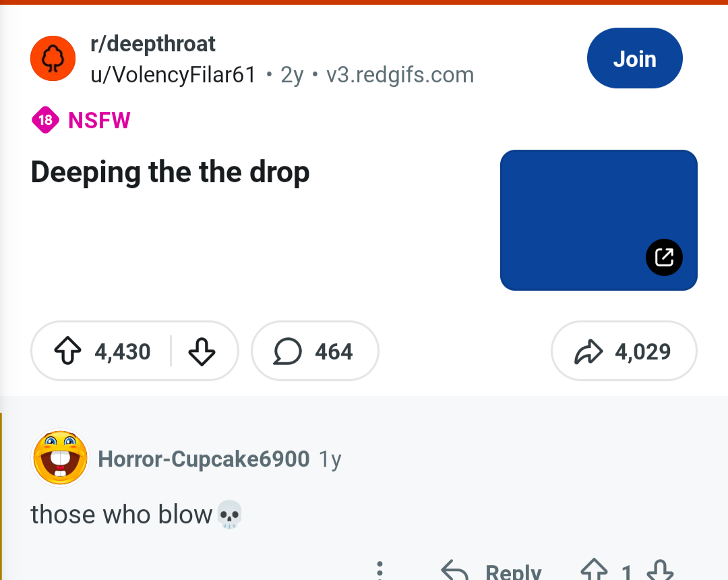This screenshot has width=728, height=580.
Task: Click the subreddit's orange tree avatar
Action: [53, 59]
